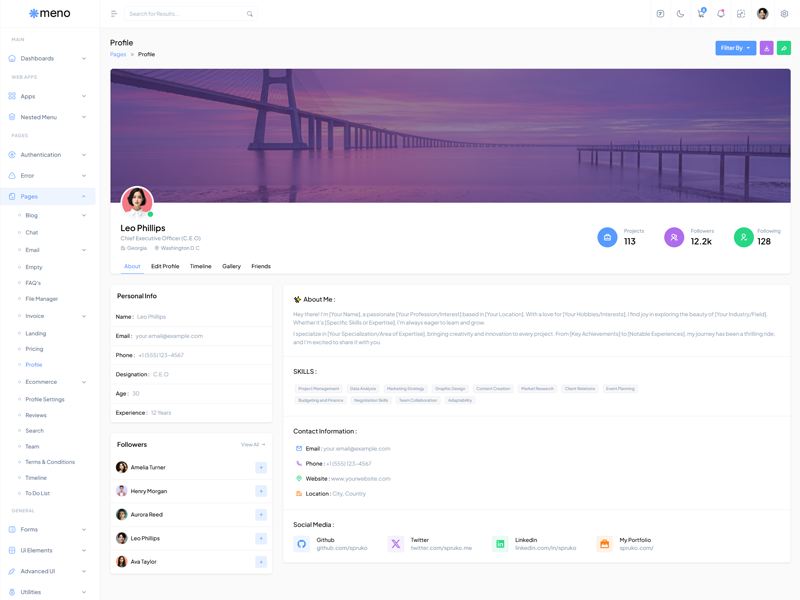Click the LinkedIn icon

pos(500,544)
